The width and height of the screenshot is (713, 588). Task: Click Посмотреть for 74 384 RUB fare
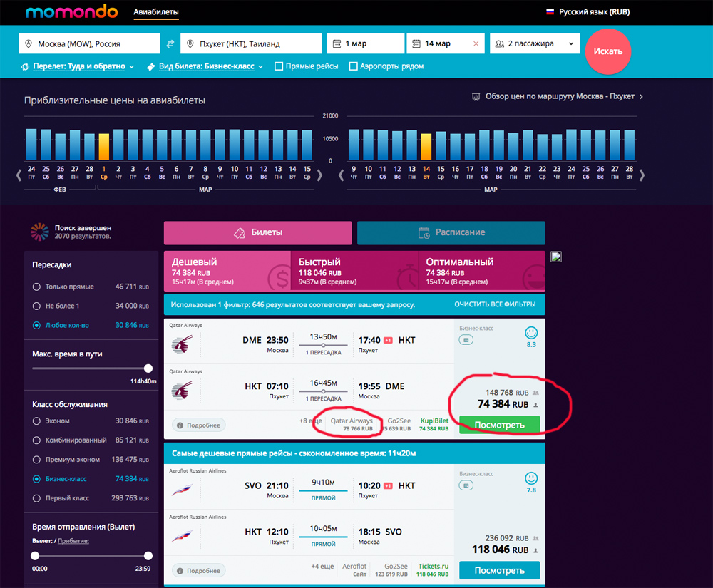499,425
